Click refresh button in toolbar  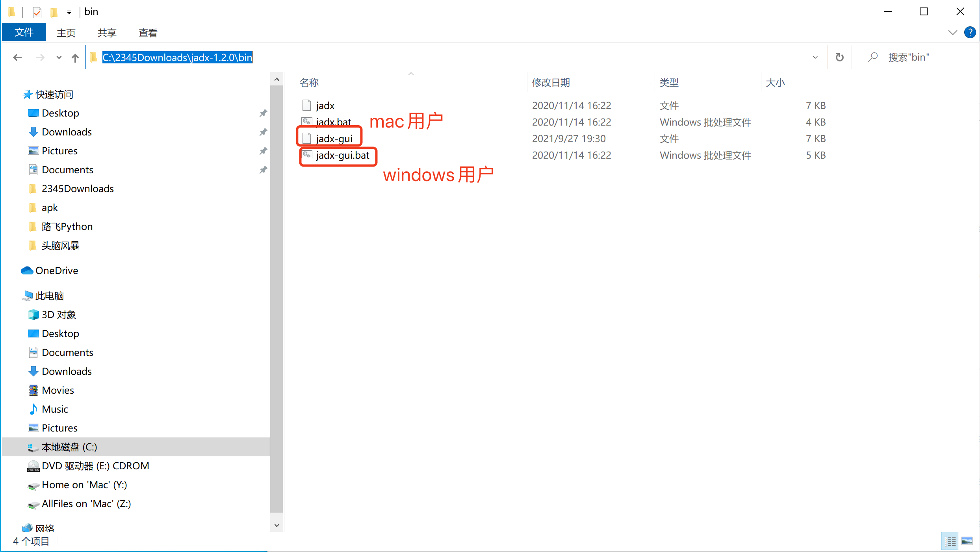tap(839, 57)
